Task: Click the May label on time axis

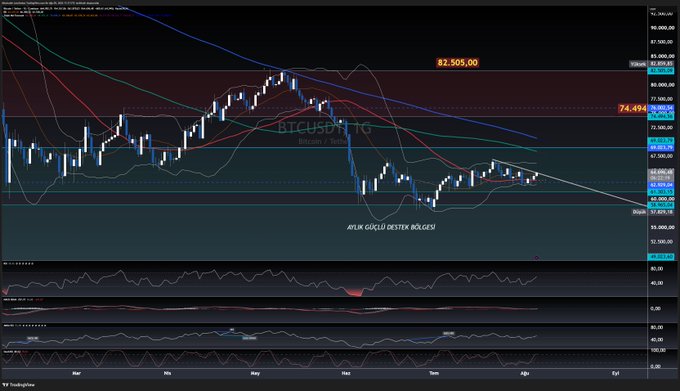Action: (255, 373)
